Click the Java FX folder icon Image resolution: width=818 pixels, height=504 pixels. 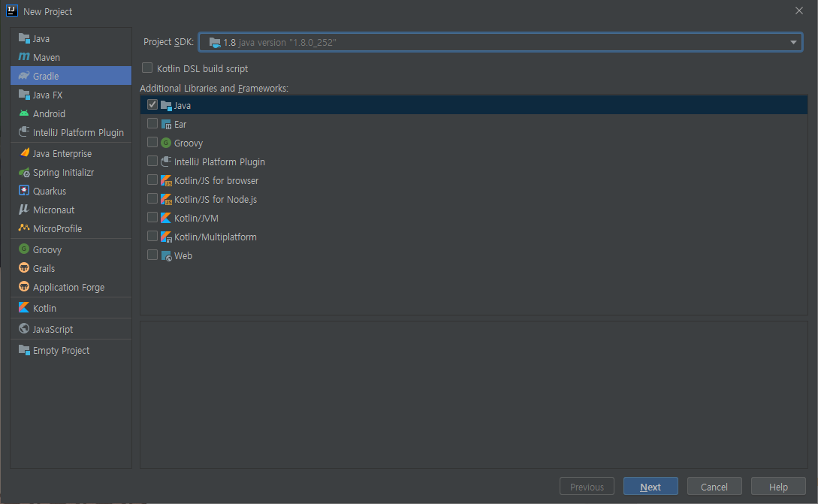[x=24, y=95]
